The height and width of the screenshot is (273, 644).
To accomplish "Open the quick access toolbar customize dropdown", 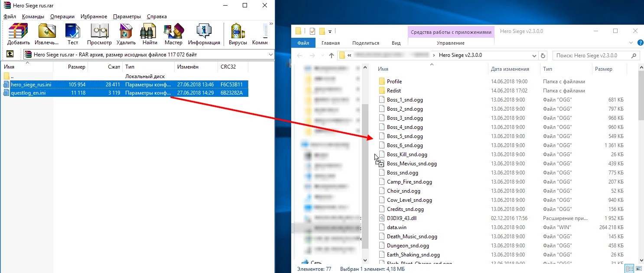I will point(330,31).
